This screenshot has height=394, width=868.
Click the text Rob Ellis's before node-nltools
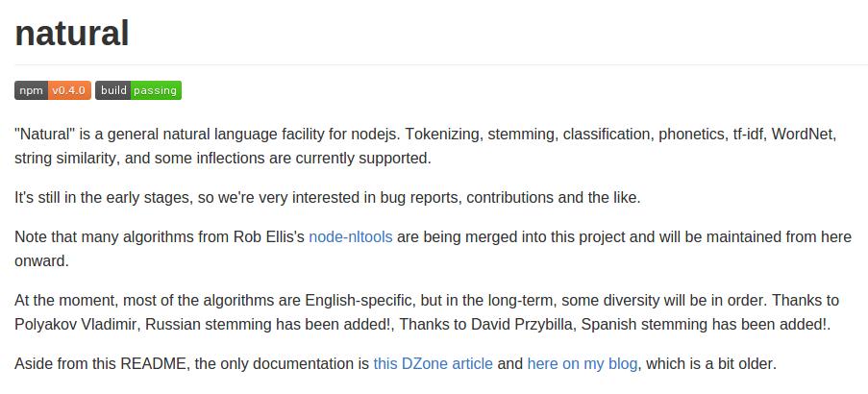[269, 237]
